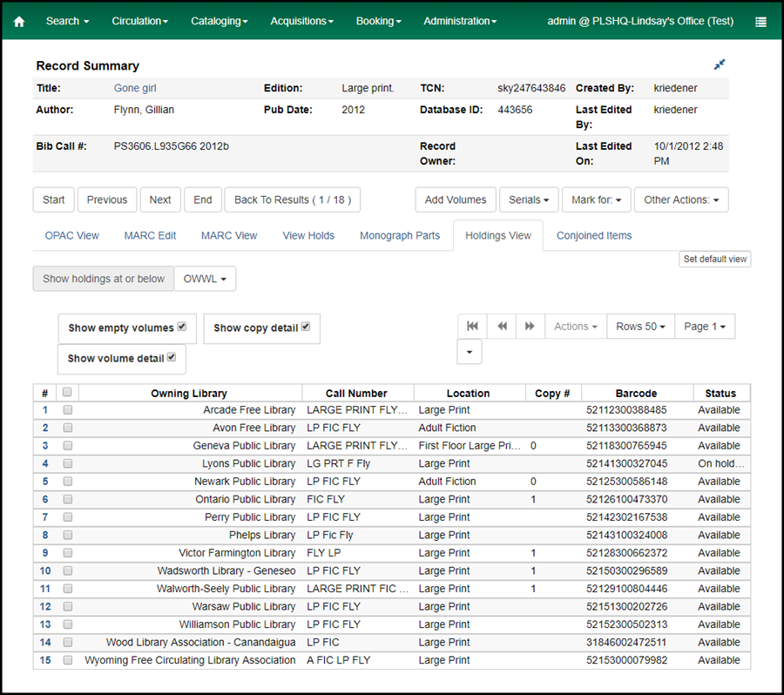
Task: Go to the home page icon
Action: [19, 22]
